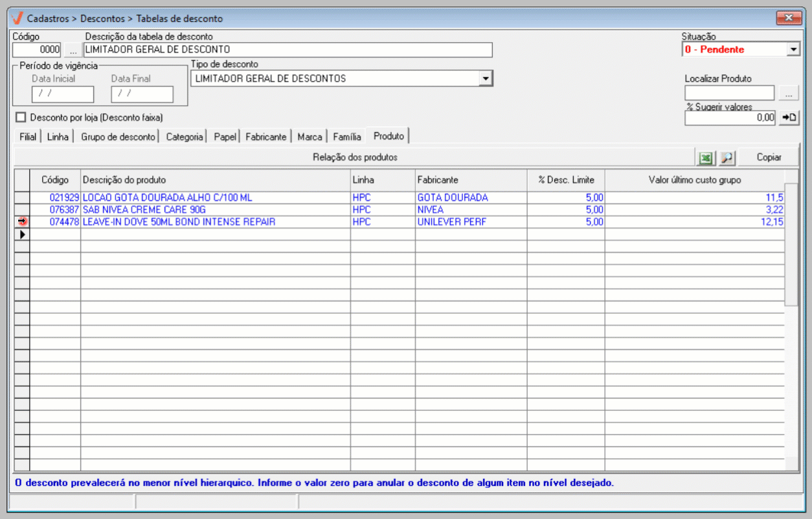Open the Tipo de desconto dropdown

486,79
